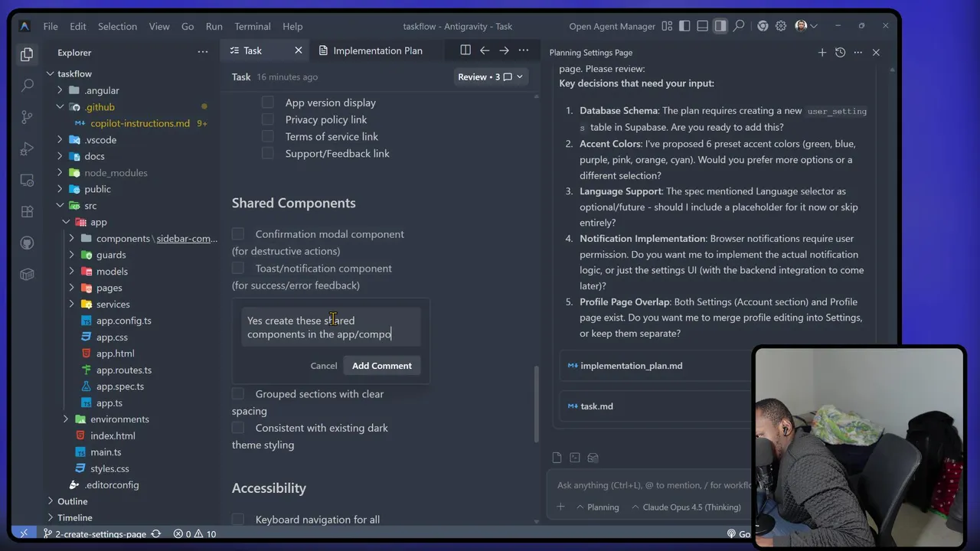Expand the .angular folder
The height and width of the screenshot is (551, 980).
click(60, 90)
